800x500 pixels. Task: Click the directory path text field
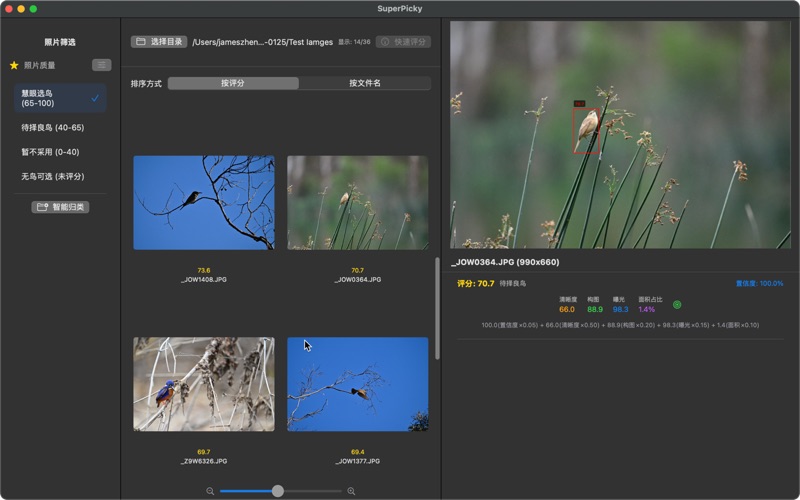pos(260,42)
